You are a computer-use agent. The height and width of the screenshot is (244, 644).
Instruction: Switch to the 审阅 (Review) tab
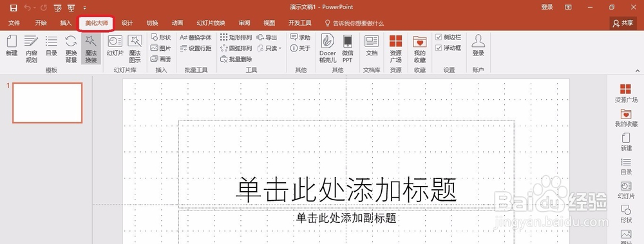click(244, 23)
